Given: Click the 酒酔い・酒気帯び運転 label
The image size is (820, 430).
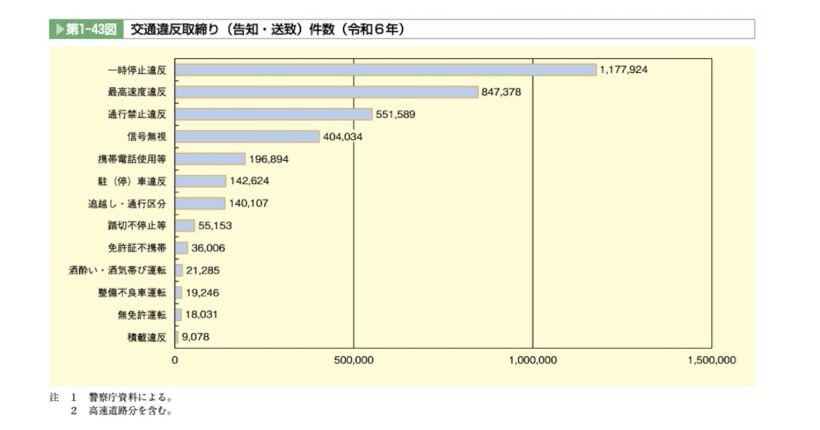Looking at the screenshot, I should [x=125, y=270].
